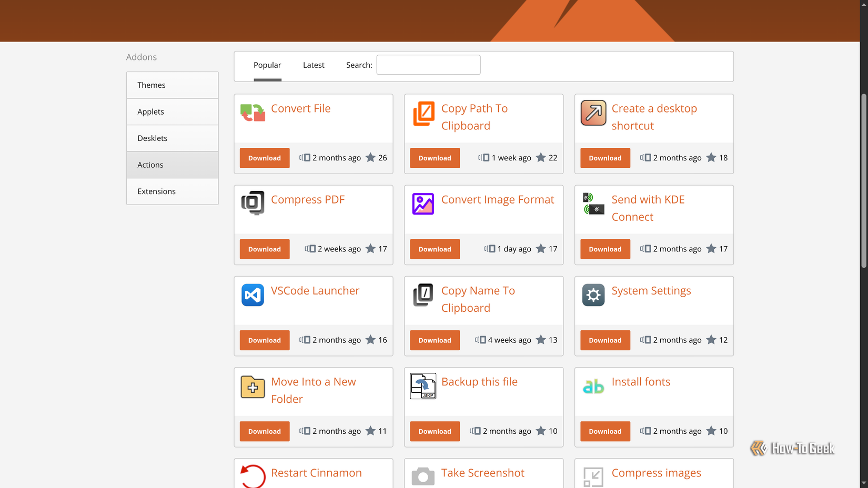The image size is (868, 488).
Task: Click the Move Into a New Folder icon
Action: [253, 386]
